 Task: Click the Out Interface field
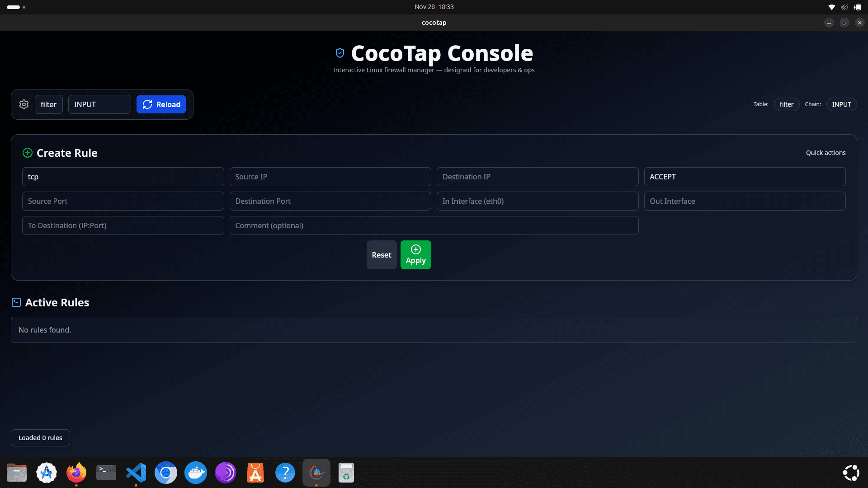tap(745, 201)
